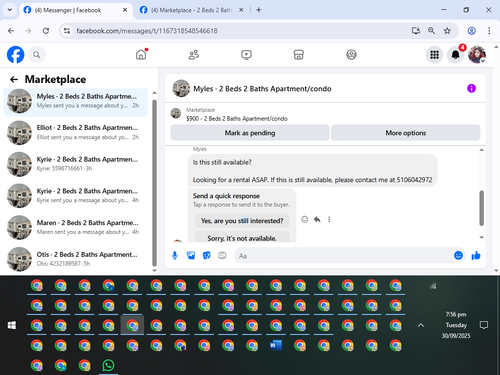
Task: Click chat message area scrollbar thumb
Action: click(x=481, y=208)
